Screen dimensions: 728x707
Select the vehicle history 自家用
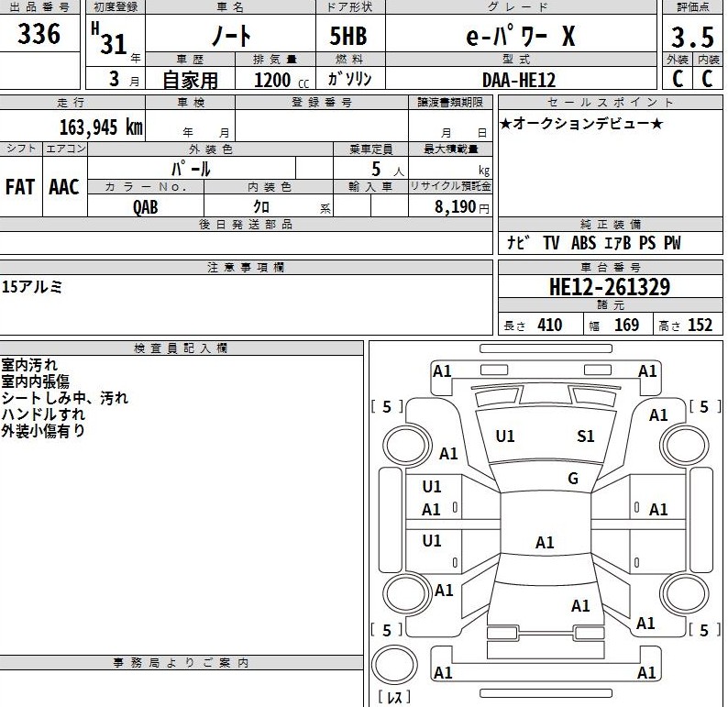(190, 81)
